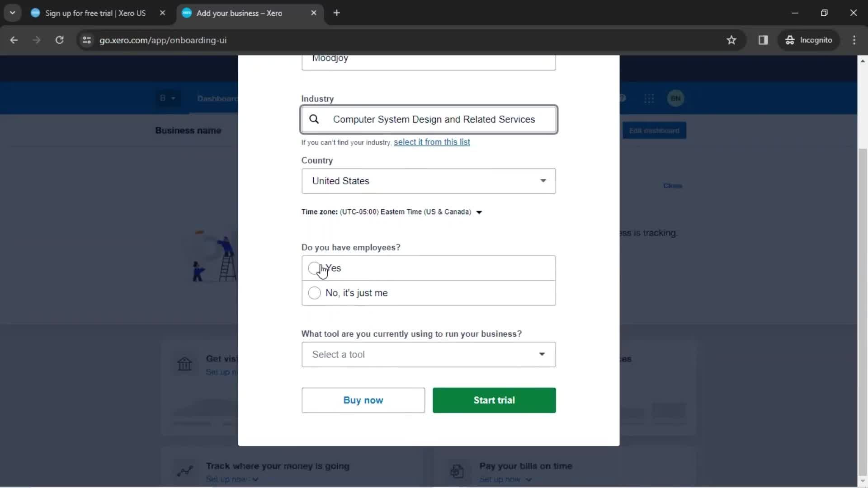This screenshot has height=488, width=868.
Task: Open the Xero app launcher grid icon
Action: (x=649, y=99)
